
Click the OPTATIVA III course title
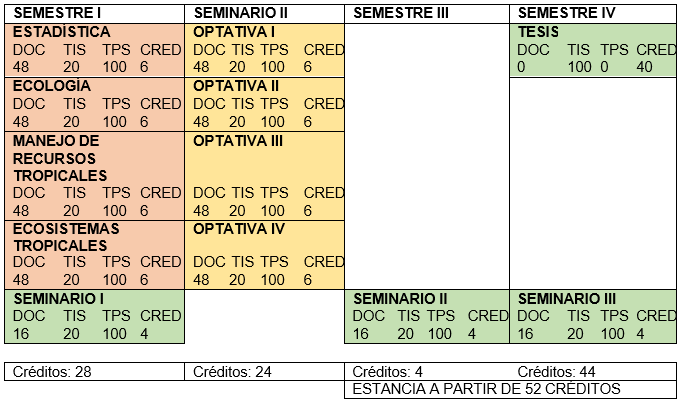[238, 140]
